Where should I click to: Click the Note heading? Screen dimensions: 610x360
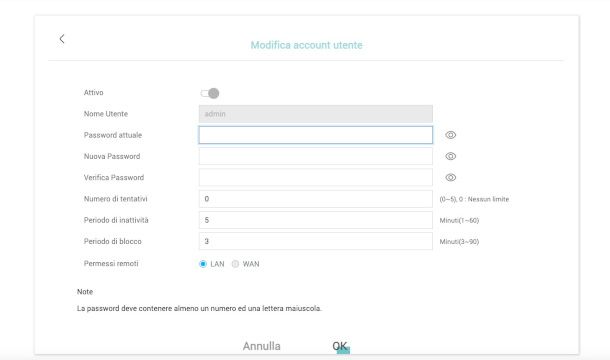85,292
